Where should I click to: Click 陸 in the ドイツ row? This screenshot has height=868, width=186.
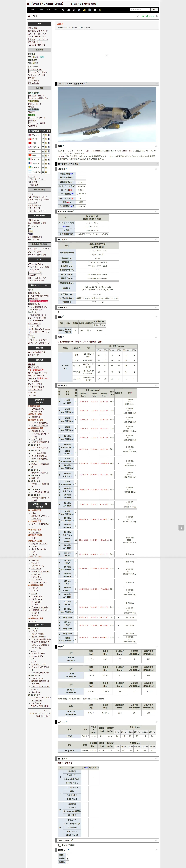coord(46,139)
